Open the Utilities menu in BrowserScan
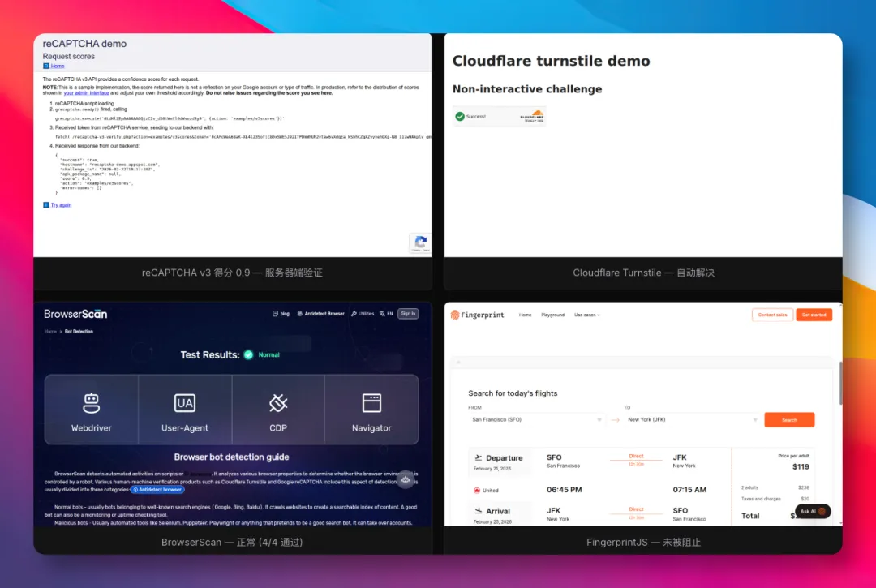 tap(363, 314)
